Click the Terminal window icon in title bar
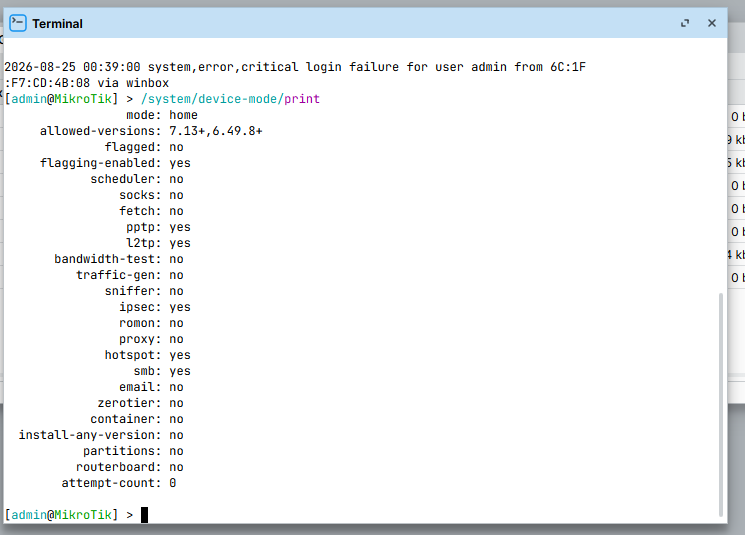Image resolution: width=745 pixels, height=535 pixels. click(18, 23)
